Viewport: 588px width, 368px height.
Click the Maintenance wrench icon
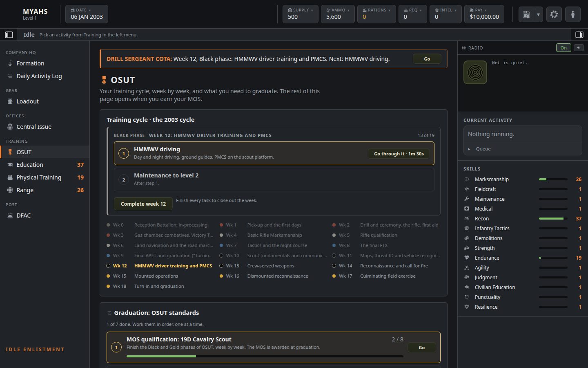pos(467,199)
